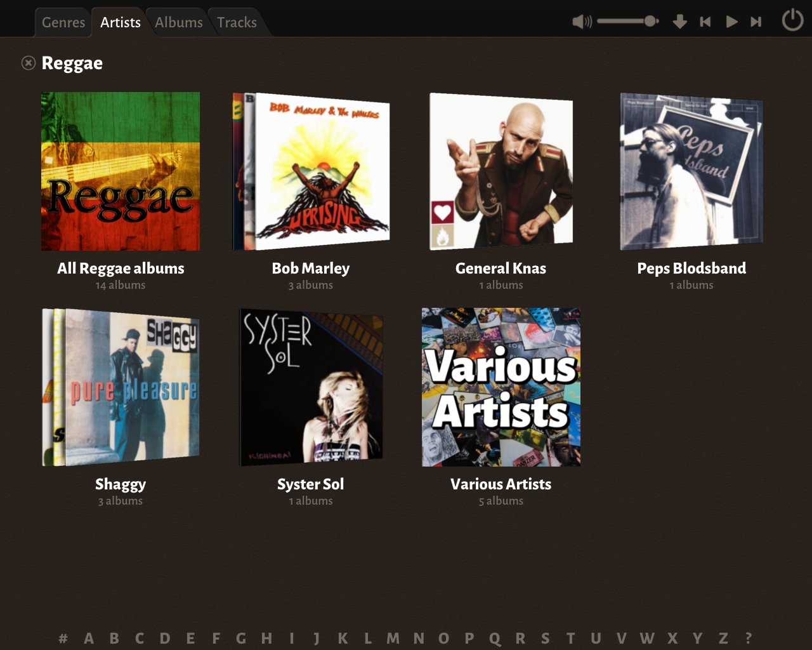Screen dimensions: 812x650
Task: Jump to letter A in alphabet bar
Action: 89,638
